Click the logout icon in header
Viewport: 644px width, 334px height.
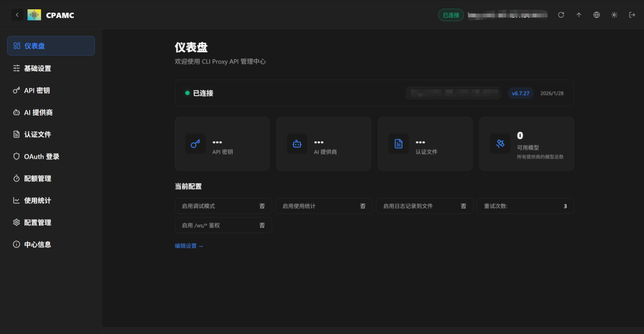coord(632,15)
